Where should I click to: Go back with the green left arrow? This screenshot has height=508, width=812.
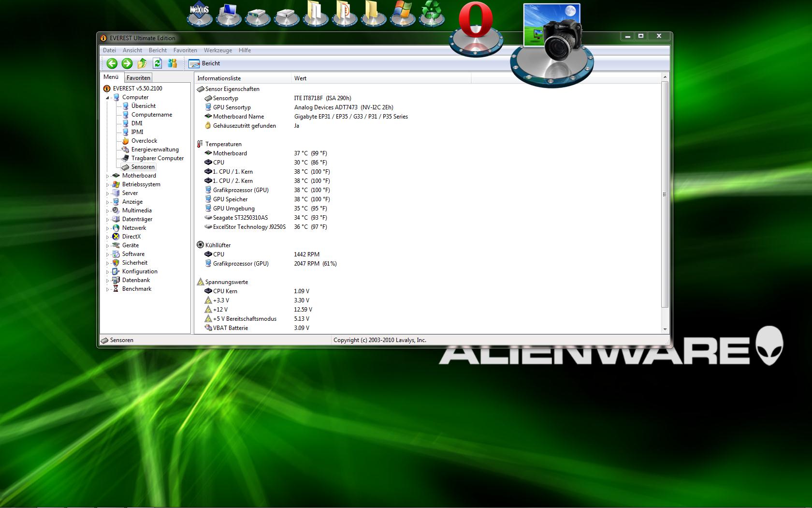(112, 63)
